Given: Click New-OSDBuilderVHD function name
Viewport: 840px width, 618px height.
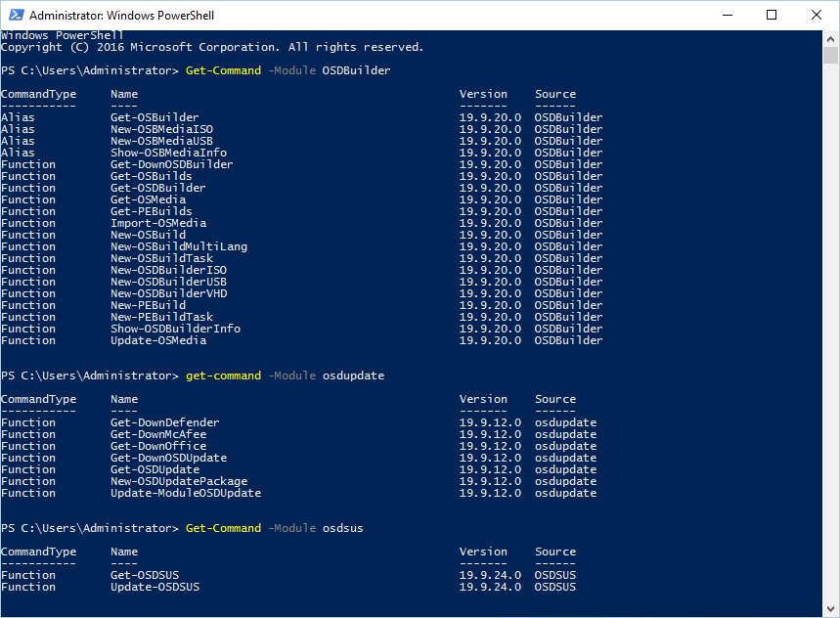Looking at the screenshot, I should [169, 294].
